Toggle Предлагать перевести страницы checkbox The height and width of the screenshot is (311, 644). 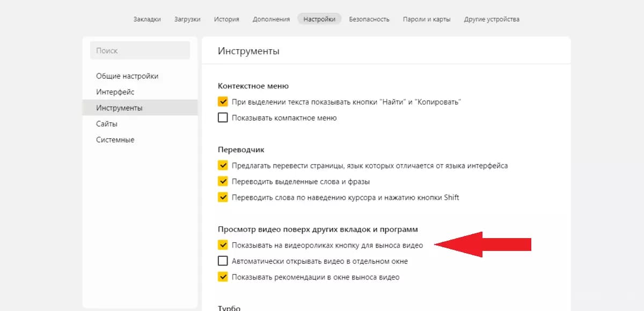coord(223,166)
